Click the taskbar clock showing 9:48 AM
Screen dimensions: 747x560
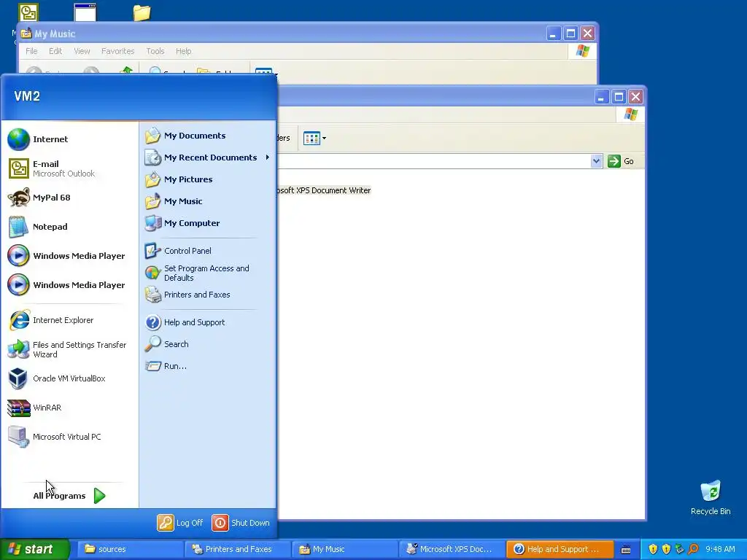[720, 549]
